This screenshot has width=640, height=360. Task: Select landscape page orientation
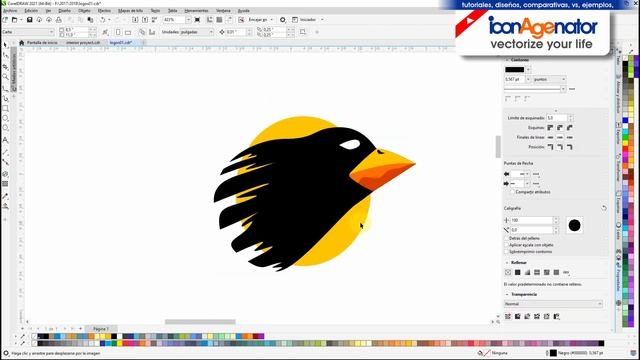click(128, 32)
